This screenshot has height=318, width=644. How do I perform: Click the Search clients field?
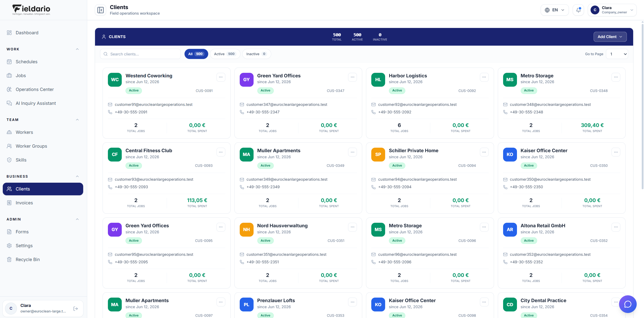(140, 54)
